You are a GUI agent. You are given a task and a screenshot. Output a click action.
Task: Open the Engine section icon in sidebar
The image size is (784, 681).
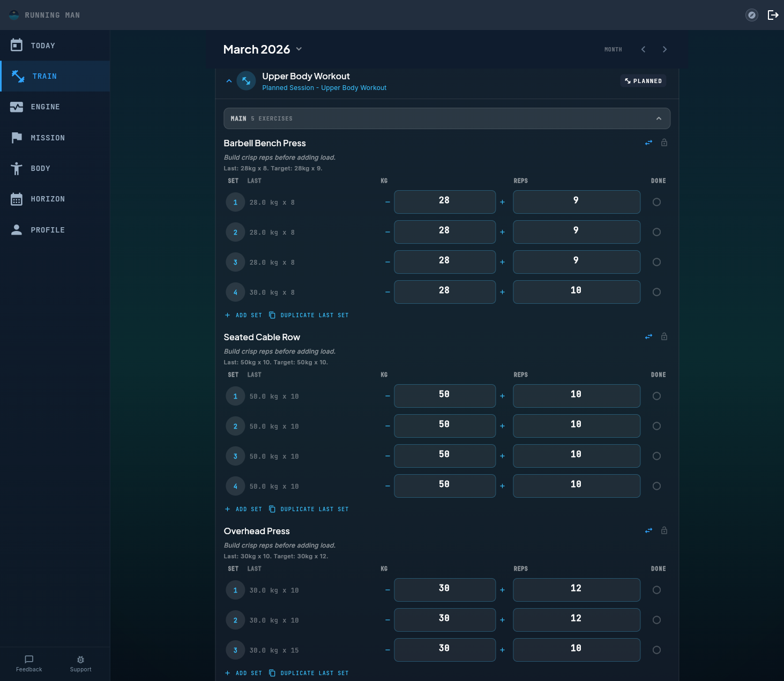pyautogui.click(x=17, y=107)
